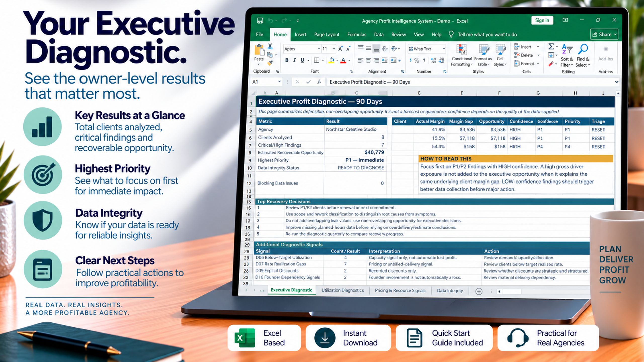
Task: Open the Aptos font name dropdown
Action: coord(319,49)
